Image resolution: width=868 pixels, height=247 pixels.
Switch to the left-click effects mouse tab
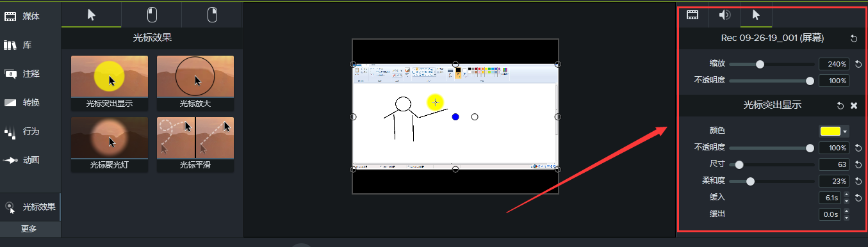click(152, 15)
